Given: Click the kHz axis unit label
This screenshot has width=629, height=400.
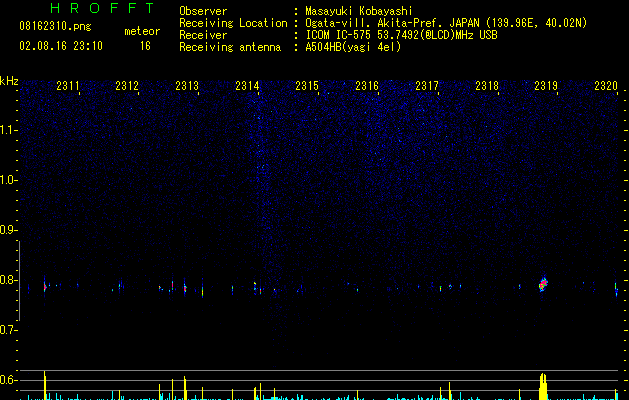Looking at the screenshot, I should (9, 81).
